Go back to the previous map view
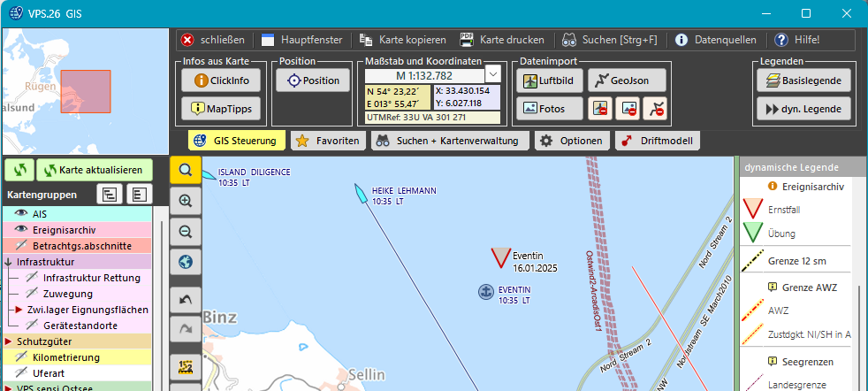 tap(185, 301)
